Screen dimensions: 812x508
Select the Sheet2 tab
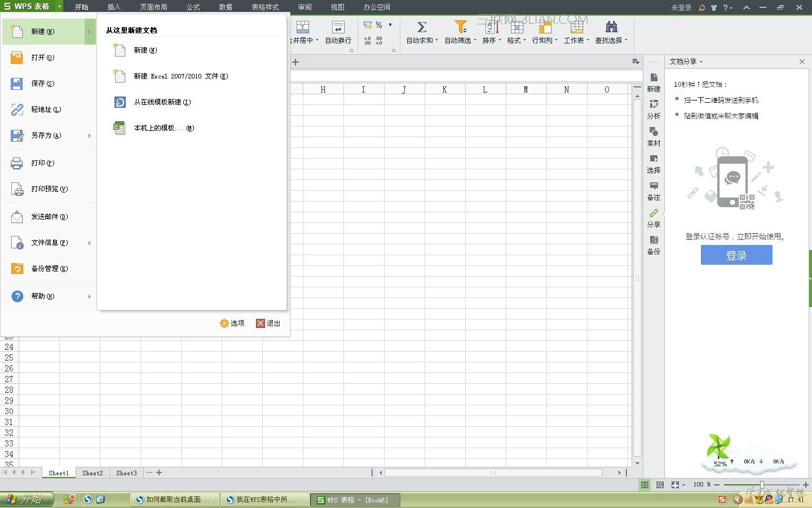pos(92,473)
